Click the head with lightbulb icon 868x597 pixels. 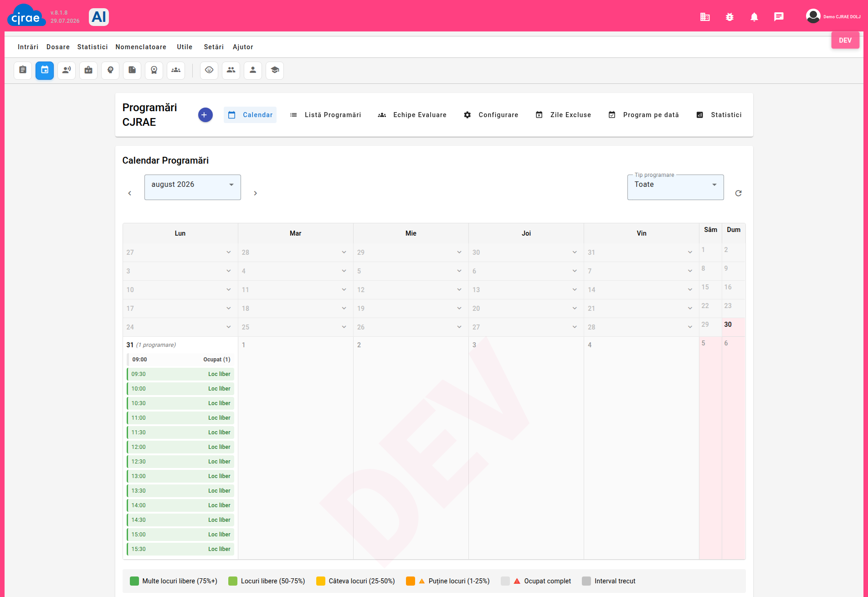[x=110, y=70]
